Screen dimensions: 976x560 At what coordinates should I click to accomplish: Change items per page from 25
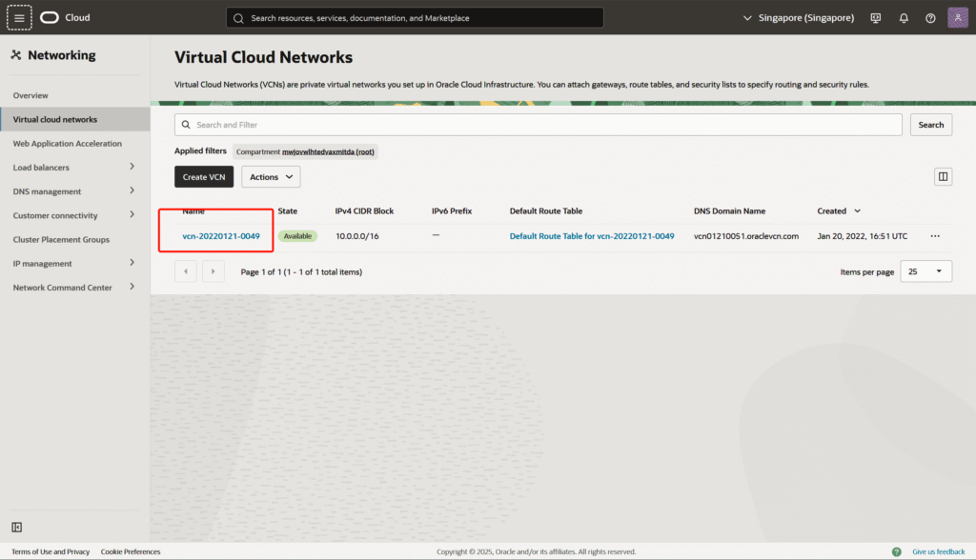tap(925, 271)
